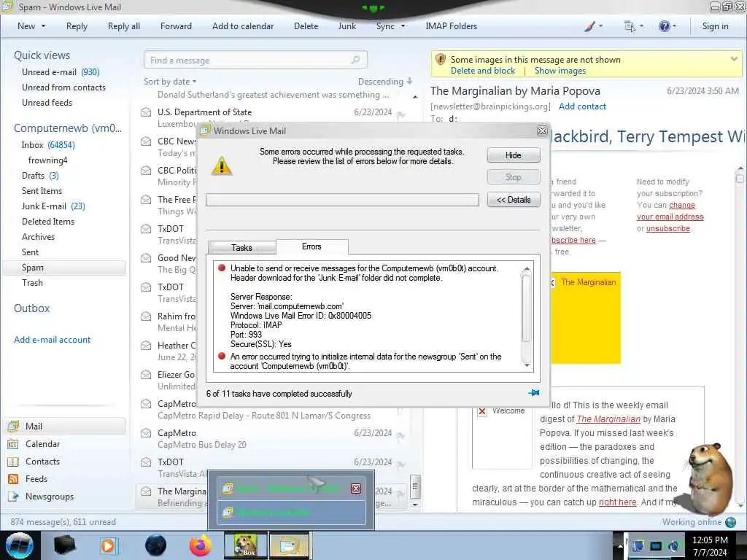Viewport: 747px width, 560px height.
Task: Click Show images link
Action: click(560, 71)
